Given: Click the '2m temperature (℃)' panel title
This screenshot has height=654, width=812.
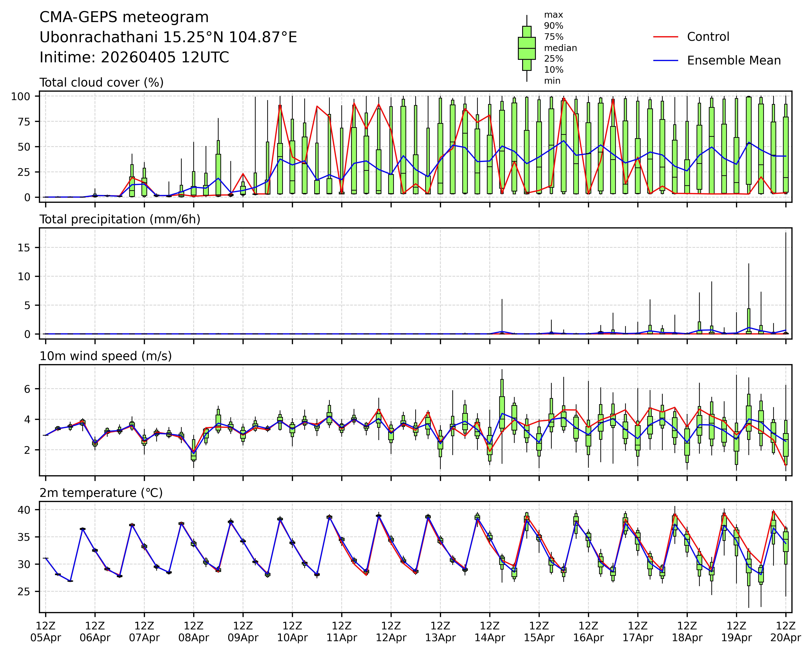Looking at the screenshot, I should (101, 493).
